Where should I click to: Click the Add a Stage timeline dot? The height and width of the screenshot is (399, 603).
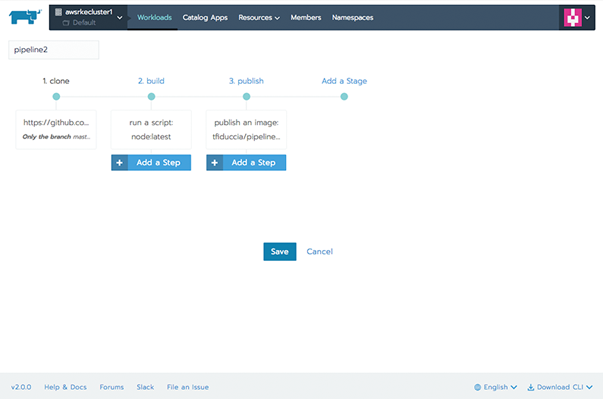(344, 96)
